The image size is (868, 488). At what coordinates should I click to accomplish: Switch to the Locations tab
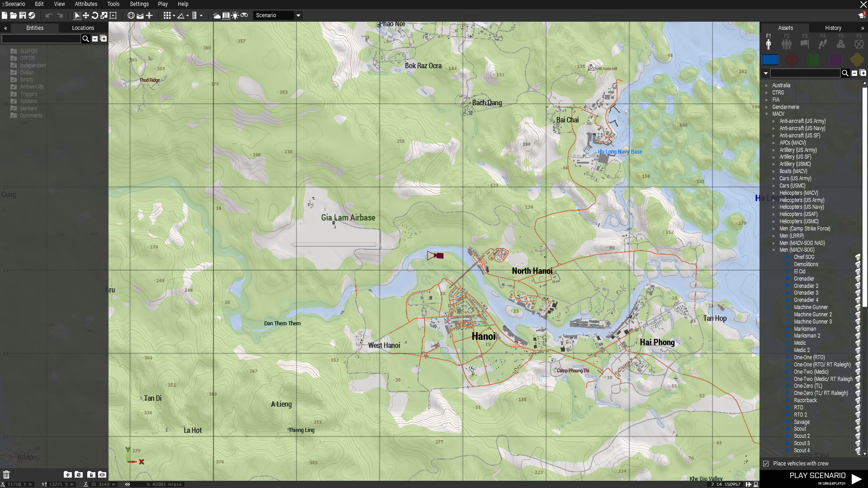pos(83,28)
